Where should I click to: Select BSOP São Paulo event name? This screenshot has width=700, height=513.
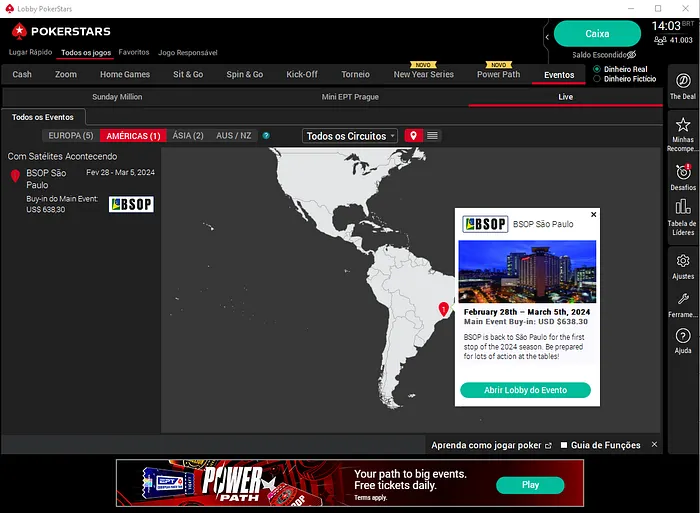pyautogui.click(x=46, y=179)
